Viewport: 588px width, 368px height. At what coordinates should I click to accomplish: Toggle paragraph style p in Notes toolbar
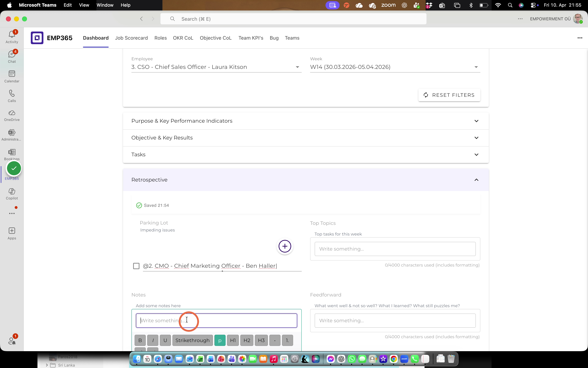click(220, 340)
